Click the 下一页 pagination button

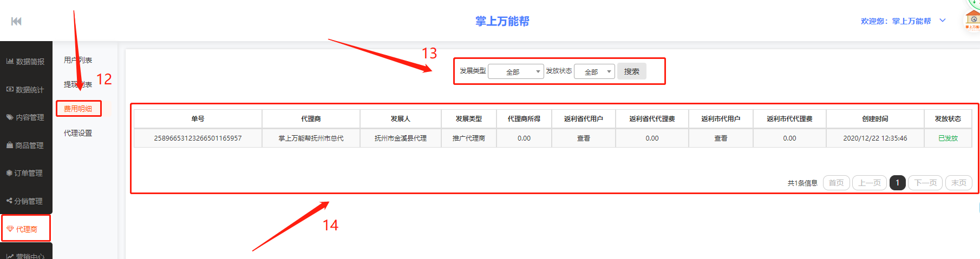click(x=925, y=183)
